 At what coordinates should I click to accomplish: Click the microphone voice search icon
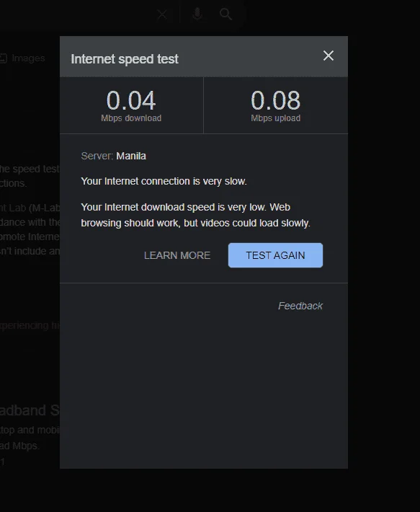[197, 14]
